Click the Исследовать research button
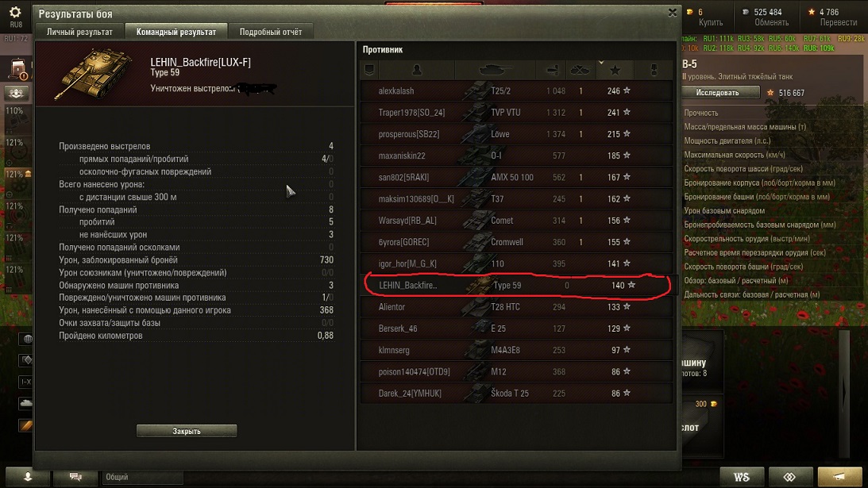Image resolution: width=868 pixels, height=488 pixels. (718, 92)
